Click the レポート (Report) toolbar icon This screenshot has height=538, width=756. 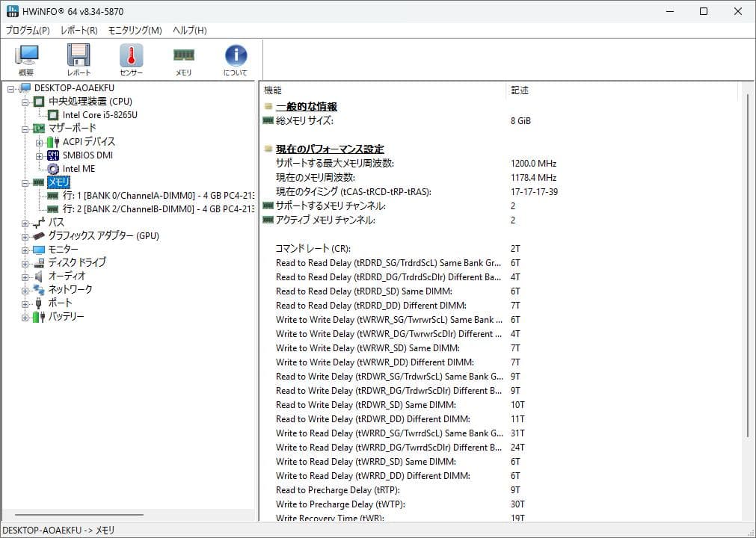[79, 58]
